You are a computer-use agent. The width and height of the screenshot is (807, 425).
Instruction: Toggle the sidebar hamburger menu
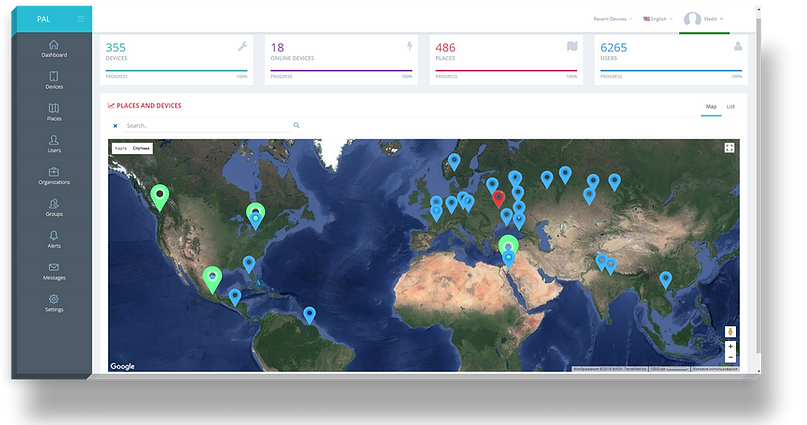(80, 18)
